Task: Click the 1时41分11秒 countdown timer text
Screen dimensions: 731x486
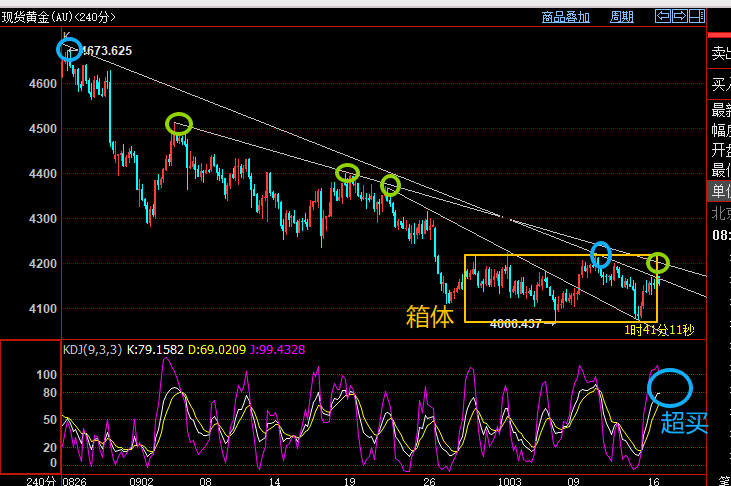Action: tap(659, 330)
